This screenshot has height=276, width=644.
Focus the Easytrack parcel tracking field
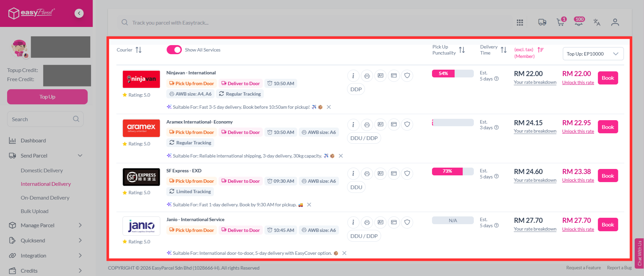coord(315,23)
